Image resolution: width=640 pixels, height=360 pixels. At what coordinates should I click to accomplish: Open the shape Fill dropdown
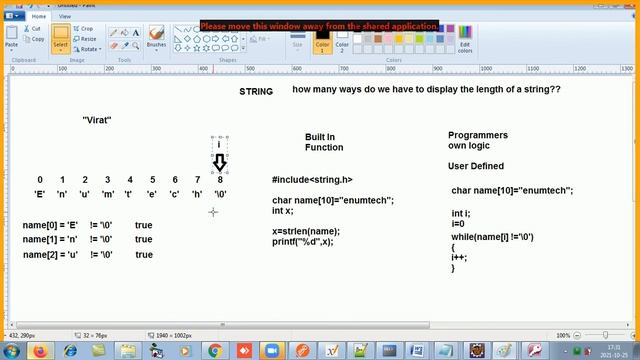point(260,39)
